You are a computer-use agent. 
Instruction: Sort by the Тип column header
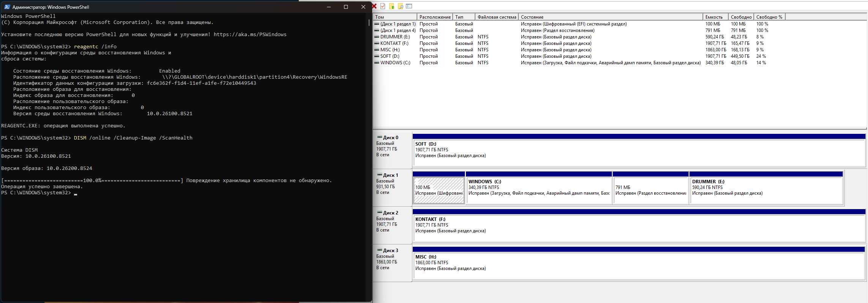(464, 17)
